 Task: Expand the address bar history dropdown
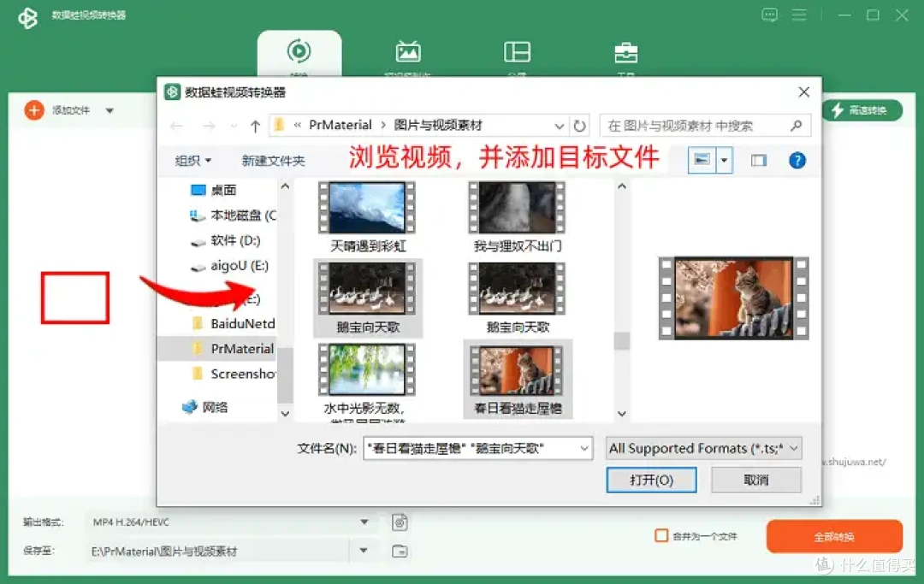pos(560,126)
